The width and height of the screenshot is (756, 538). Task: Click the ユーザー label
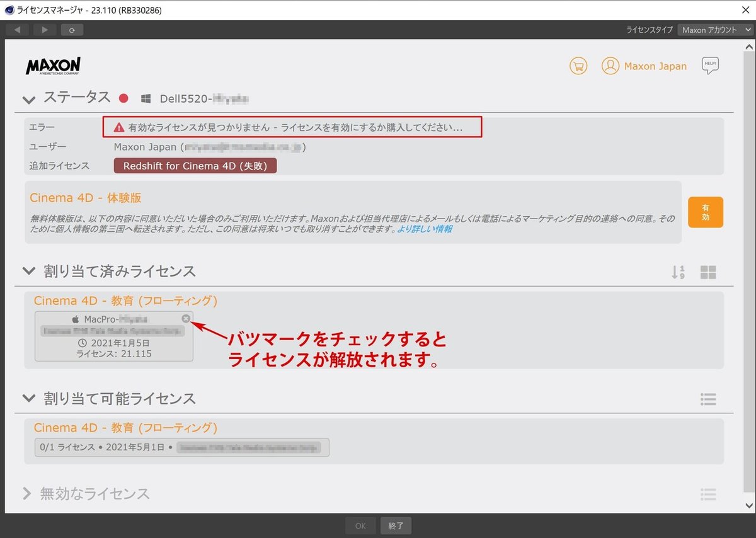(47, 147)
